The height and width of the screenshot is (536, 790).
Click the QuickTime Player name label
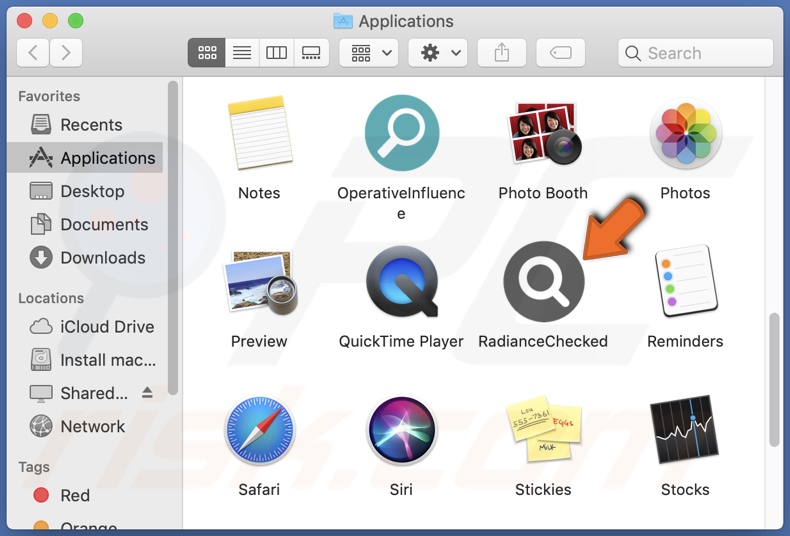pos(401,342)
